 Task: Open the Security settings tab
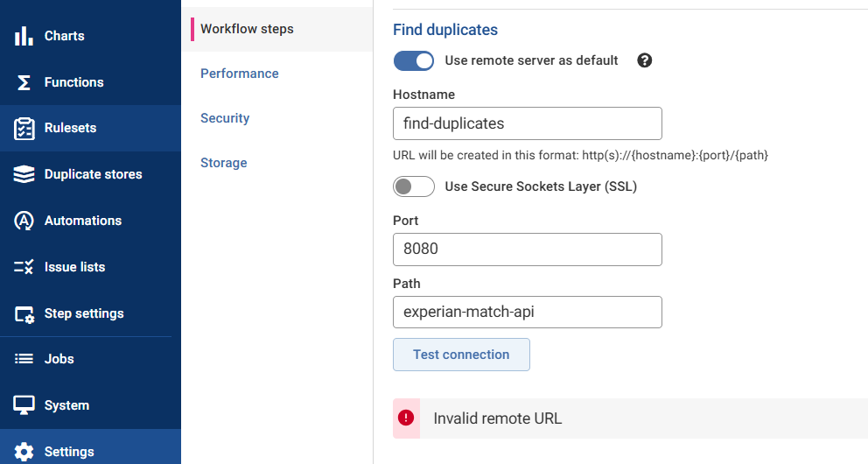tap(225, 118)
